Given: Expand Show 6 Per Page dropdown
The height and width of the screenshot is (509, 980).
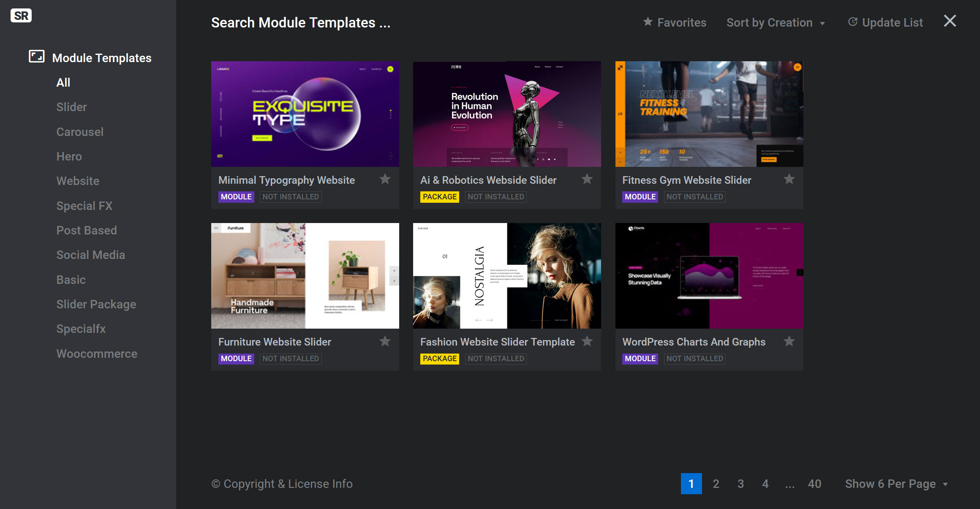Looking at the screenshot, I should click(x=896, y=484).
